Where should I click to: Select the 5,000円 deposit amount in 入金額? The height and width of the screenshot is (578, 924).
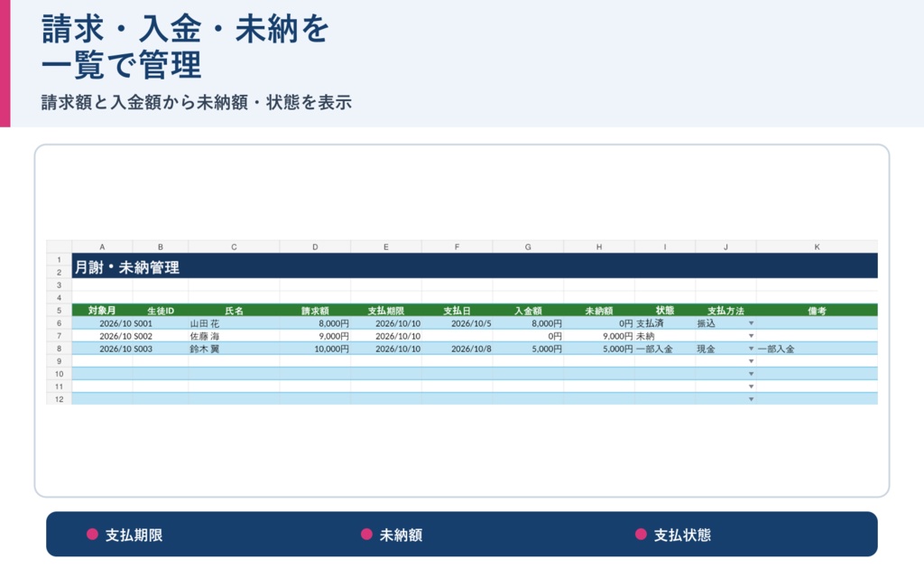click(528, 349)
